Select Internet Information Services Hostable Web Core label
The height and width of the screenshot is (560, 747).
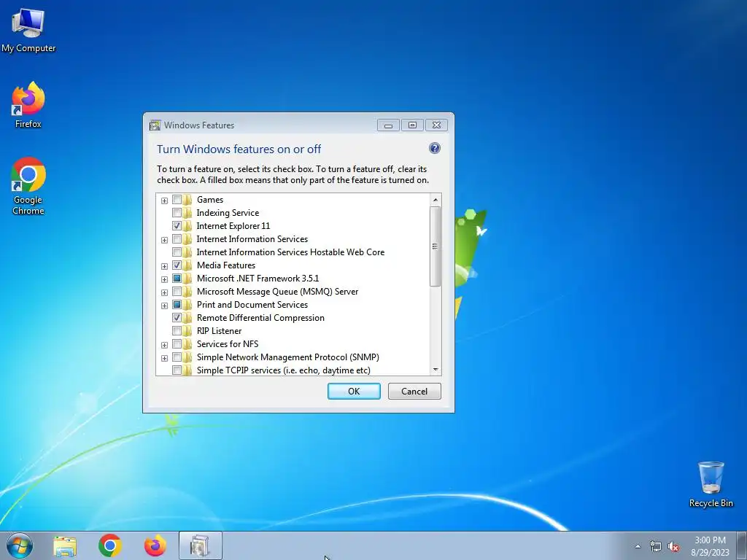290,252
